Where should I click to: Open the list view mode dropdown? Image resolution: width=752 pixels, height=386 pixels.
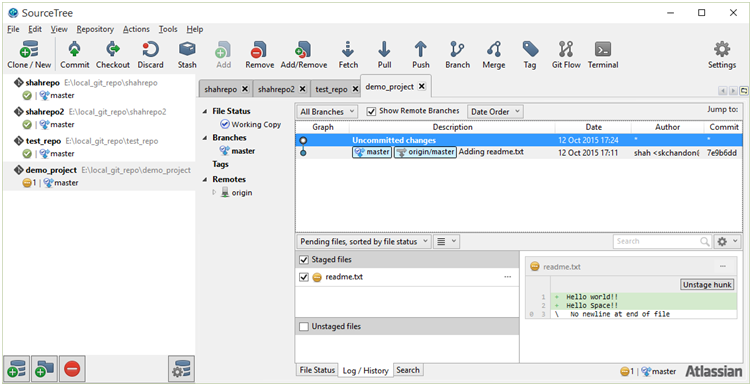446,242
